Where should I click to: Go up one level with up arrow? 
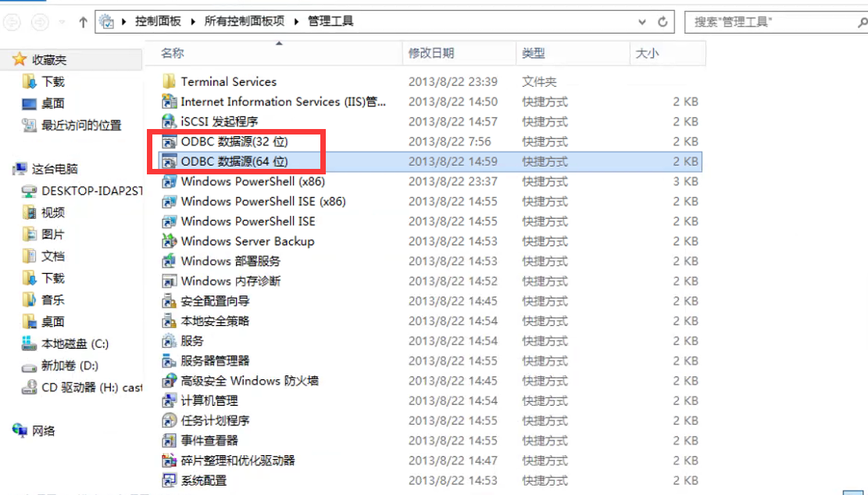tap(83, 22)
